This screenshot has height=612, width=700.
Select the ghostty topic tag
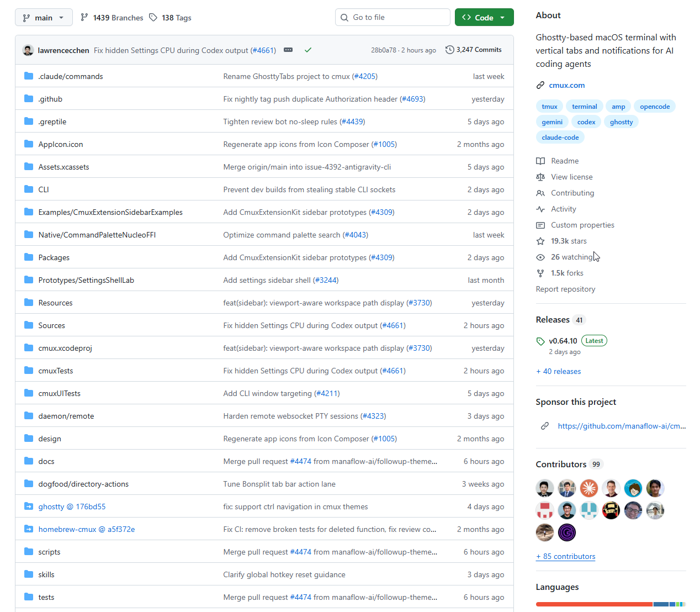622,122
